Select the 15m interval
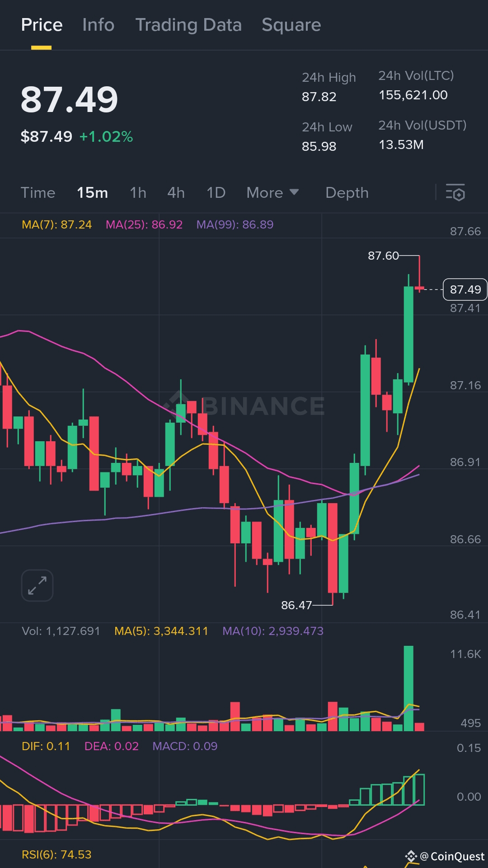Image resolution: width=488 pixels, height=868 pixels. 92,193
